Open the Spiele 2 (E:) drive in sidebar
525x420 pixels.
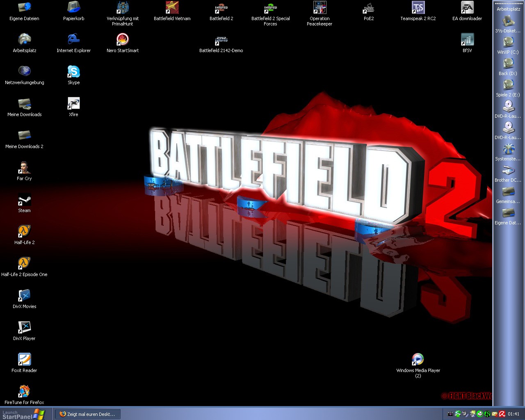(508, 88)
